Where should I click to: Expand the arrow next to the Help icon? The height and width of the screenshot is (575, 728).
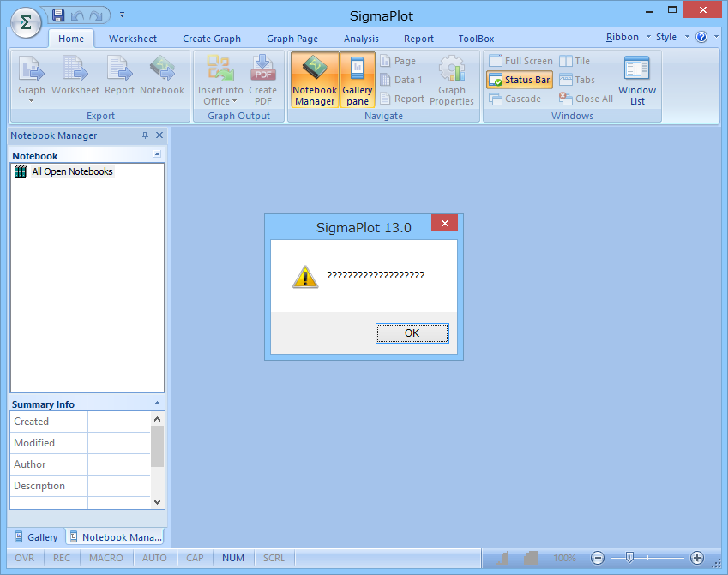[x=716, y=37]
